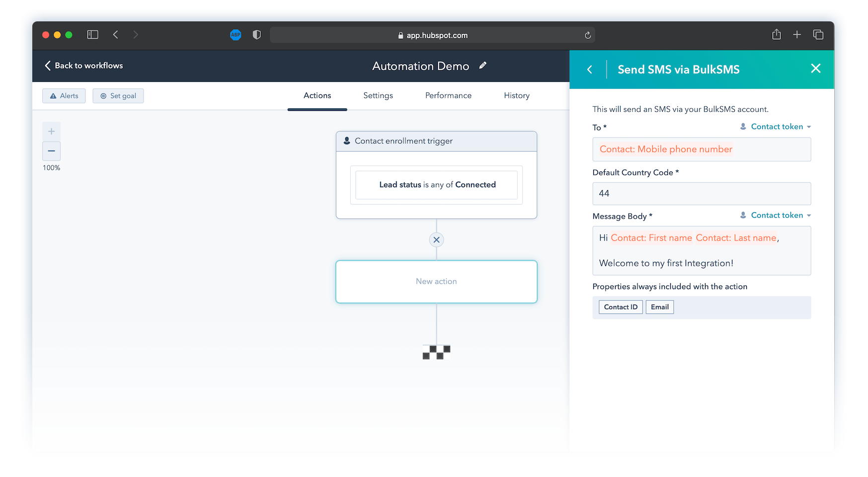Click the Contact: Last name token

pyautogui.click(x=736, y=238)
